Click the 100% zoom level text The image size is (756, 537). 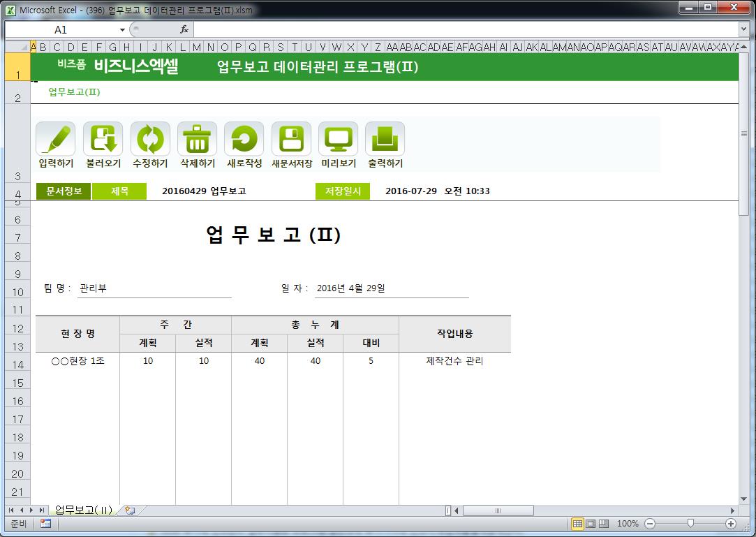point(628,524)
